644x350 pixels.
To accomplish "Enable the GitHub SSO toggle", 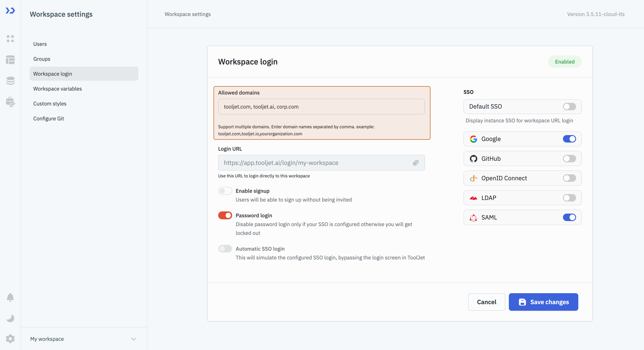I will point(569,158).
